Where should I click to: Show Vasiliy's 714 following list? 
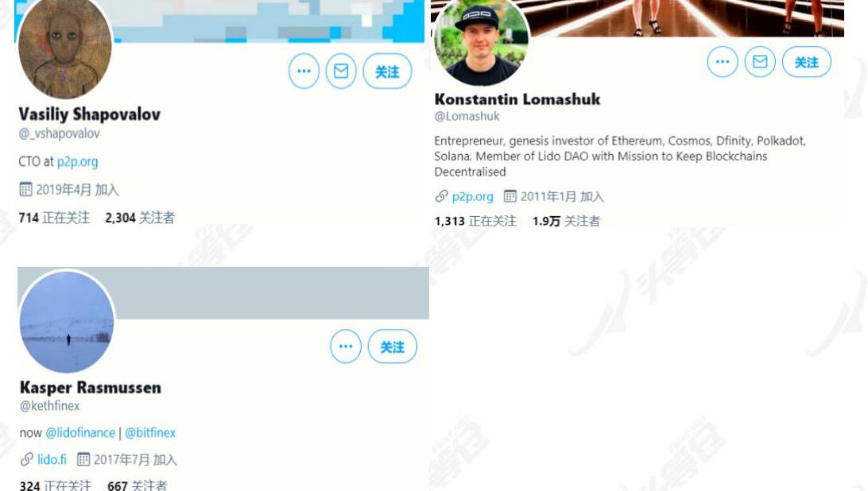click(x=54, y=218)
